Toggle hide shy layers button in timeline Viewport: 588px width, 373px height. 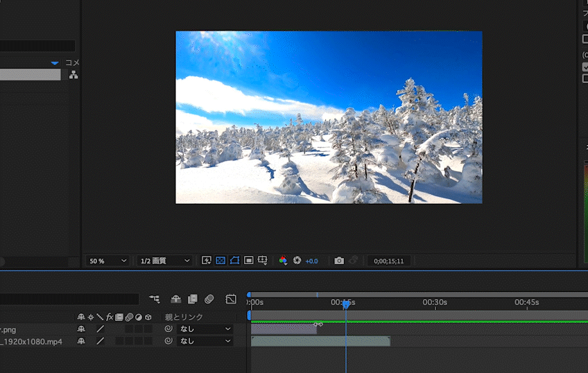(x=176, y=299)
